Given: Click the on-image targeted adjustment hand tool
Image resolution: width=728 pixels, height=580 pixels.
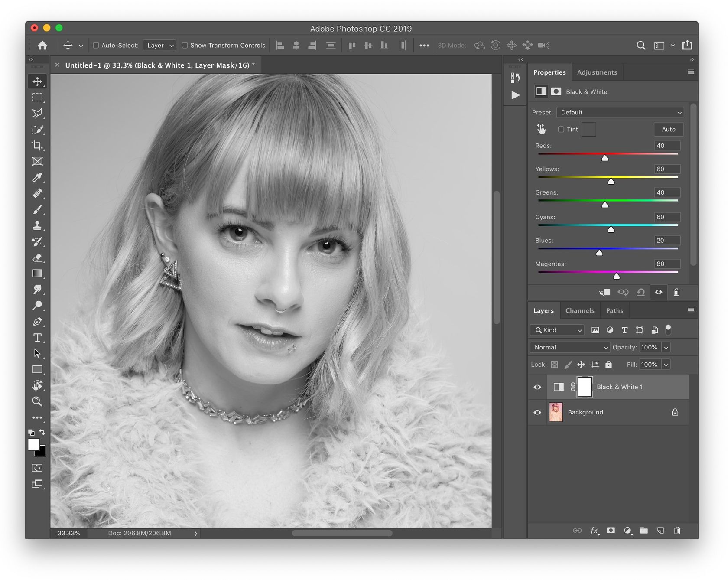Looking at the screenshot, I should (541, 129).
